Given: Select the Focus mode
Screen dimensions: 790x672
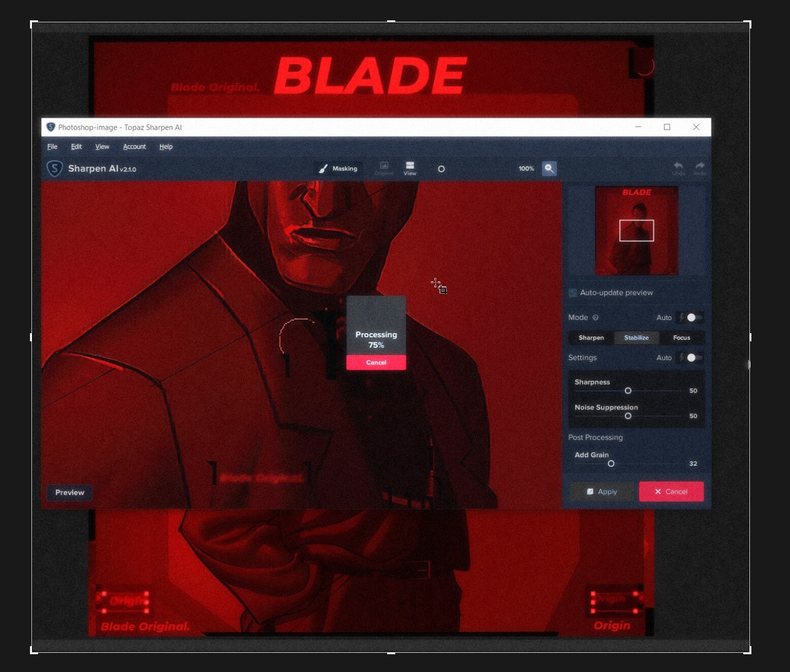Looking at the screenshot, I should (682, 338).
